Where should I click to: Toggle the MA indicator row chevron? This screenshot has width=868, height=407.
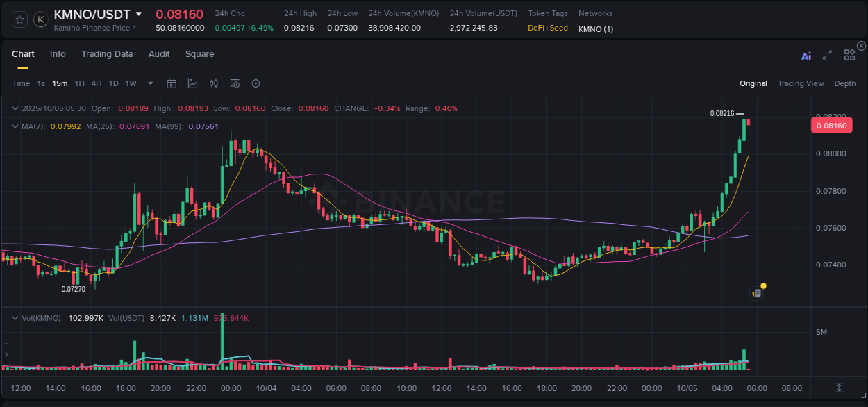pos(15,126)
